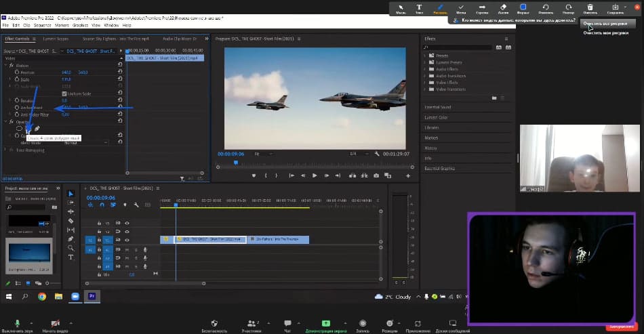
Task: Open Google Chrome from the taskbar
Action: pos(42,296)
